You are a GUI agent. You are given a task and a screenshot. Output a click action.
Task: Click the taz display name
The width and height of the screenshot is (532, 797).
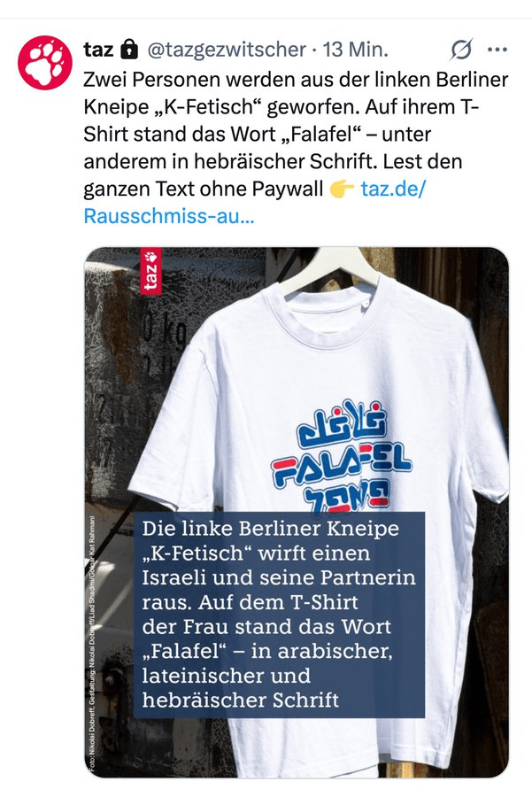tap(98, 50)
